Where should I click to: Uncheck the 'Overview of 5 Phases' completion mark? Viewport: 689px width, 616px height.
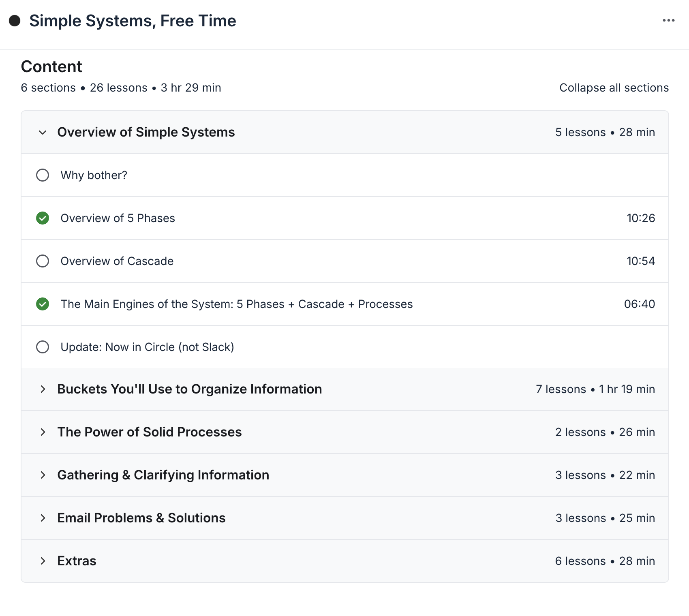click(43, 218)
